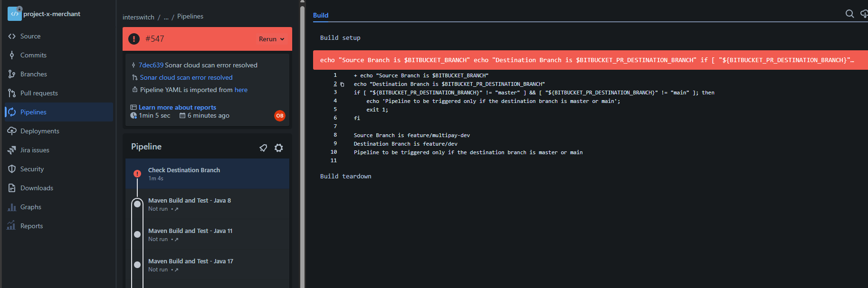Click Learn more about reports link
The height and width of the screenshot is (288, 868).
click(x=177, y=107)
